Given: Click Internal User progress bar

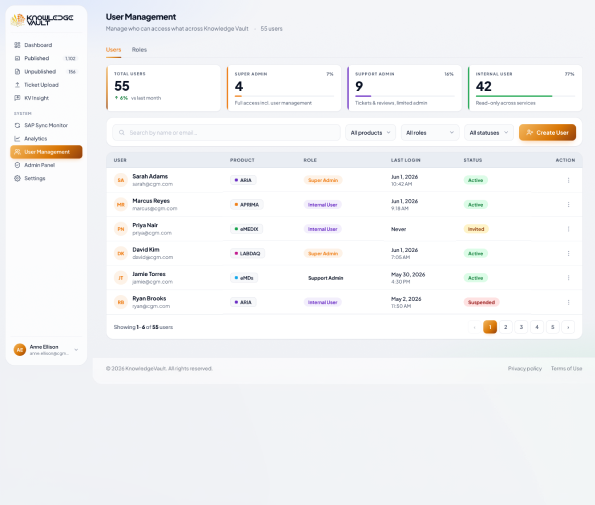Looking at the screenshot, I should click(525, 96).
